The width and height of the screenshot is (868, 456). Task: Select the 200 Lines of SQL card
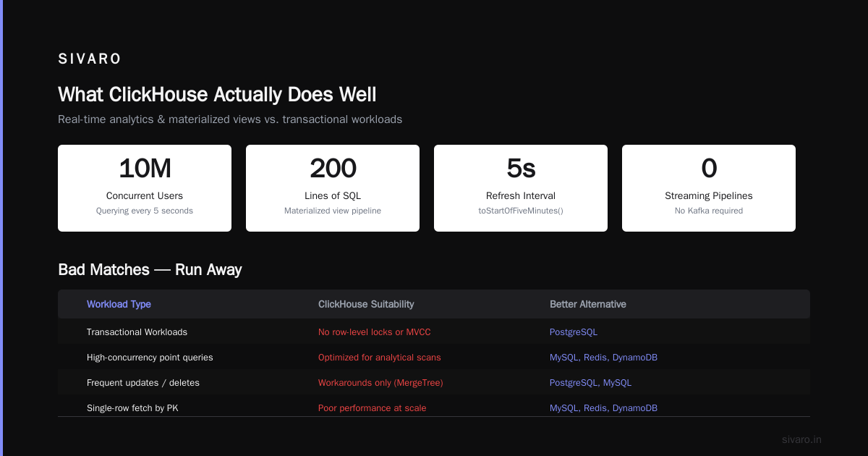click(333, 188)
